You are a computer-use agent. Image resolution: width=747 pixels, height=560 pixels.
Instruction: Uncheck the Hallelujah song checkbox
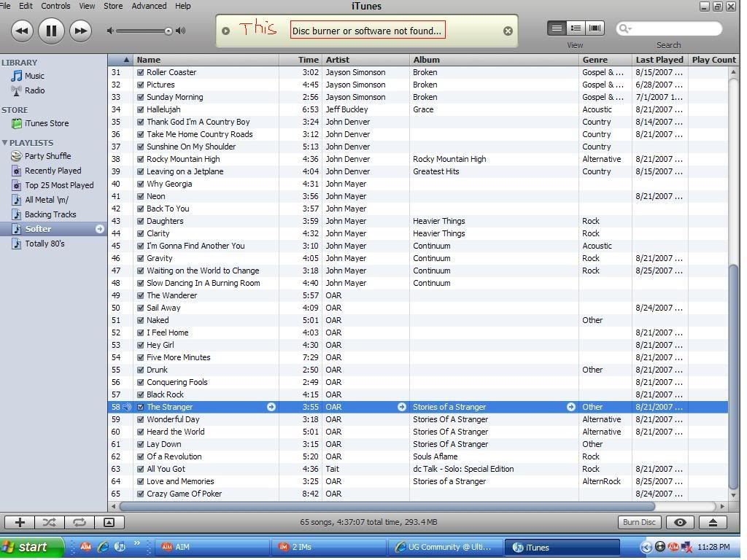pos(141,109)
